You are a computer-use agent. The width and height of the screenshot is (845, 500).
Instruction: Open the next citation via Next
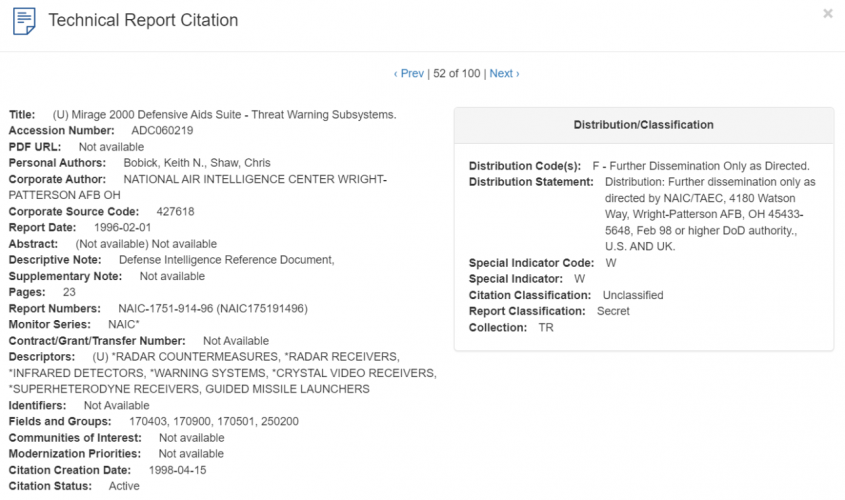504,73
